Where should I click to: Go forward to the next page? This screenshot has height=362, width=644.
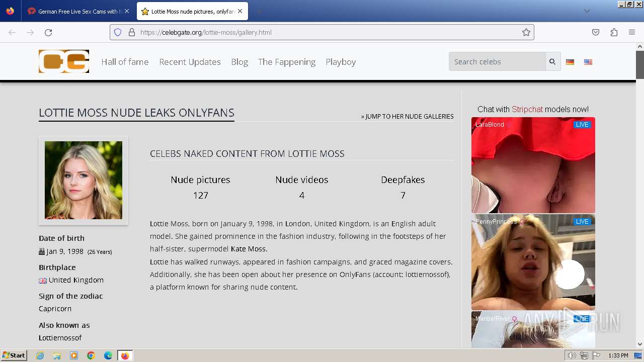coord(30,32)
